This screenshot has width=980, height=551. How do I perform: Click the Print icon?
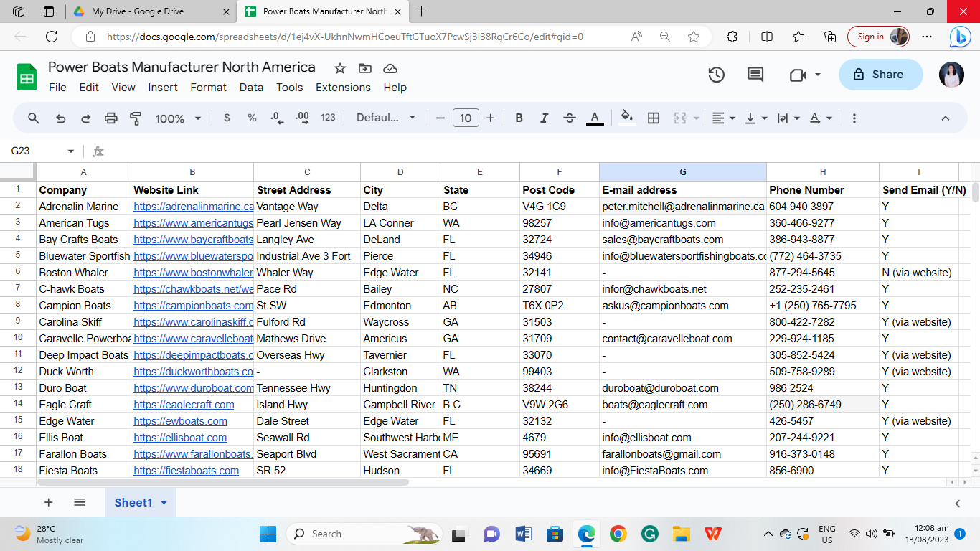pos(110,118)
